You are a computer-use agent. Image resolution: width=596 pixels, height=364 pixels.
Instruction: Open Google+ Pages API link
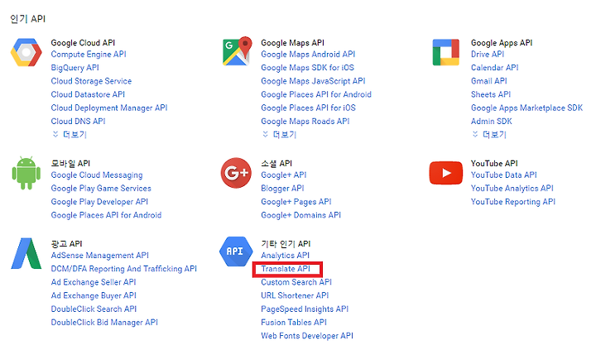[296, 202]
